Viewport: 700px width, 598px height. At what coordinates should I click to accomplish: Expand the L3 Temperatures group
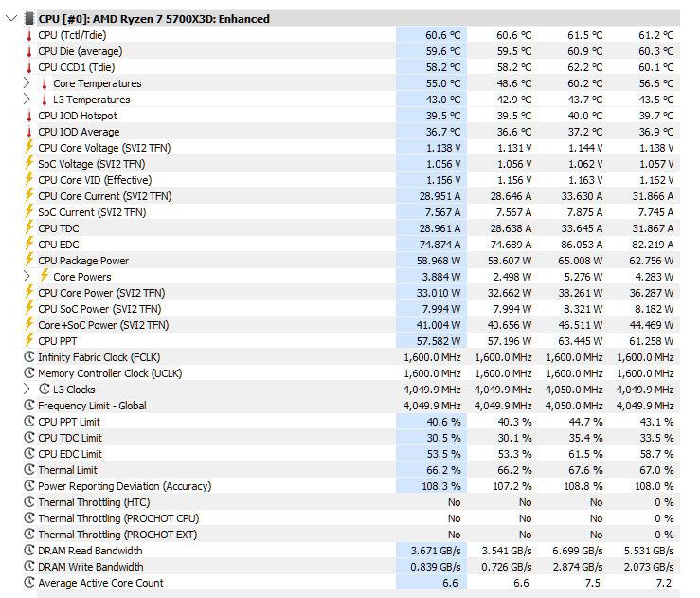click(27, 100)
